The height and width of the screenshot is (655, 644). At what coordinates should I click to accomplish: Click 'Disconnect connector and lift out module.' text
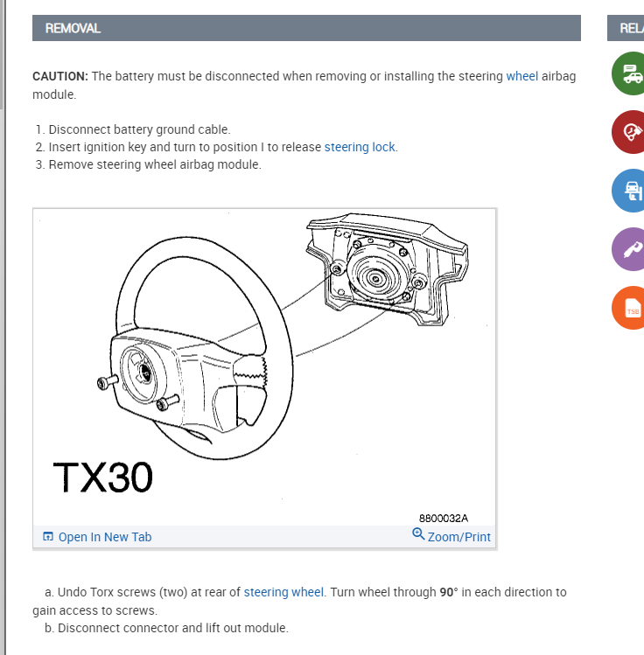tap(173, 628)
